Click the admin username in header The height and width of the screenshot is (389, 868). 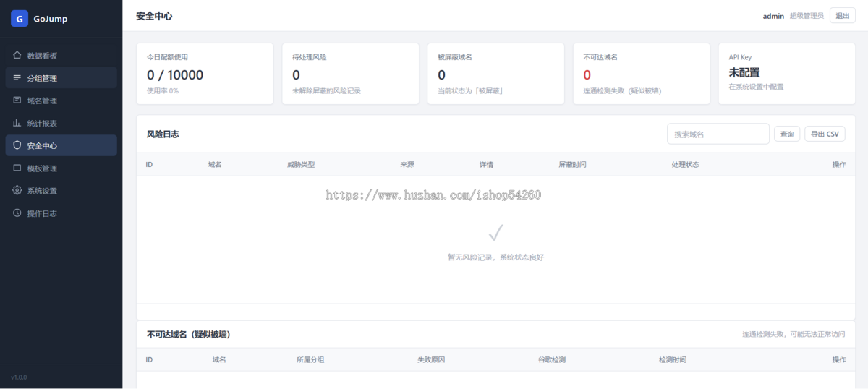click(x=773, y=16)
